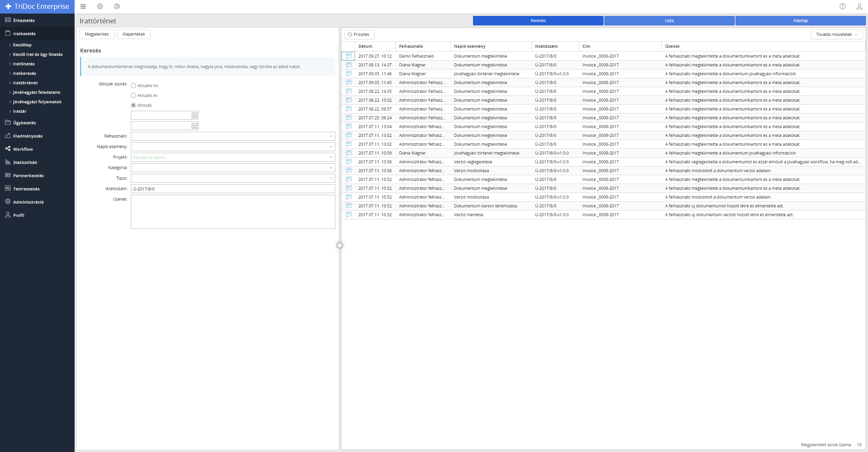Select the Aktualis ev radio button
The image size is (868, 452).
[x=134, y=96]
